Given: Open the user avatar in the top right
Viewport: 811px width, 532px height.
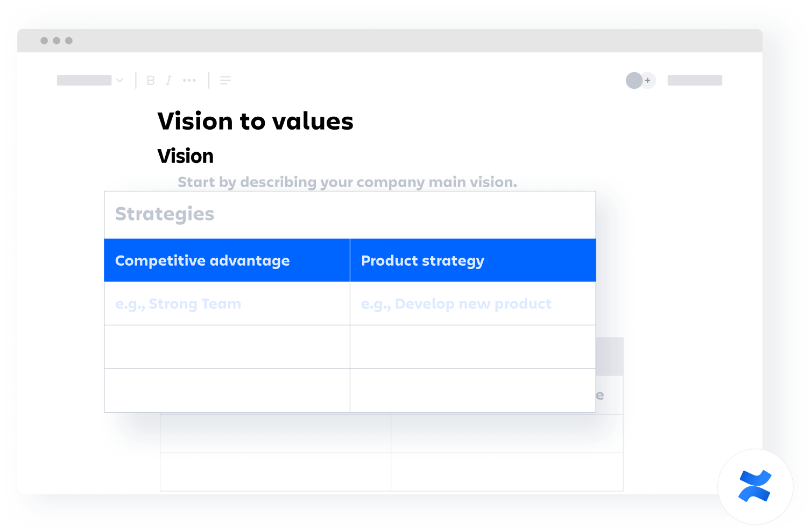Looking at the screenshot, I should [x=633, y=80].
